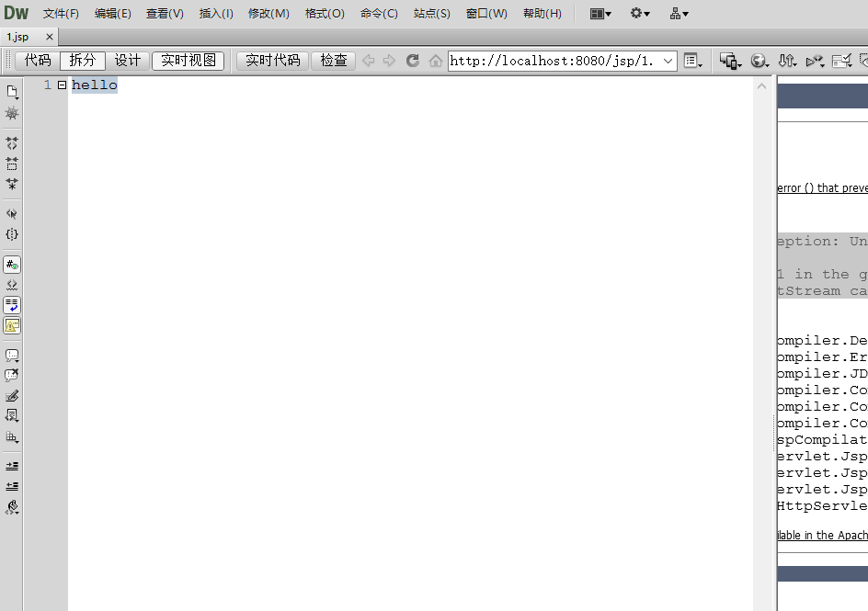Collapse code at line 1 fold marker
This screenshot has height=611, width=868.
pos(62,85)
